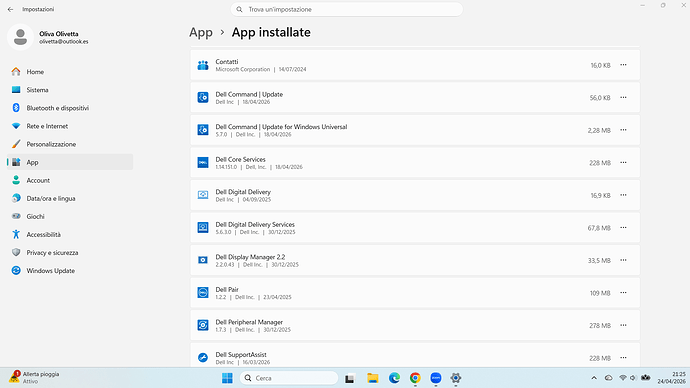Click the App breadcrumb link
This screenshot has width=690, height=388.
tap(201, 32)
